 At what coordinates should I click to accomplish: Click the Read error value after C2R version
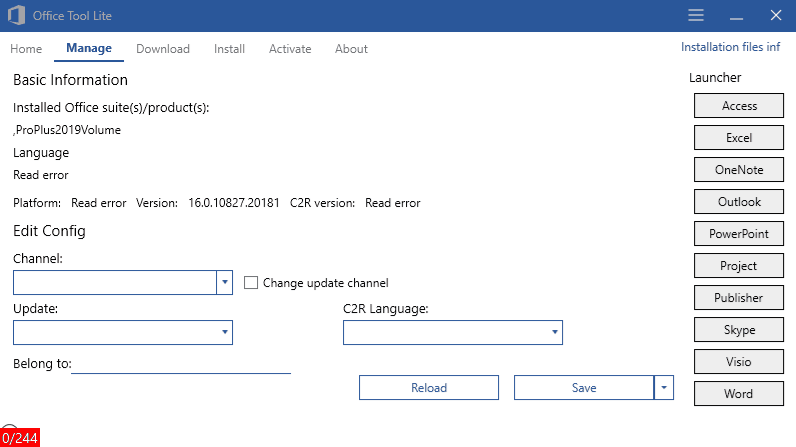[x=392, y=203]
